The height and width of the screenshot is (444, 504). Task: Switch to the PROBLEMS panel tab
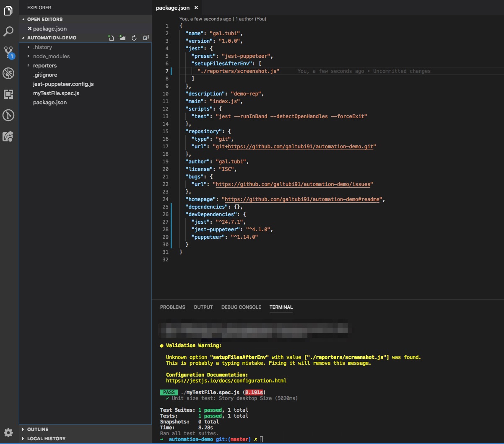pos(172,307)
